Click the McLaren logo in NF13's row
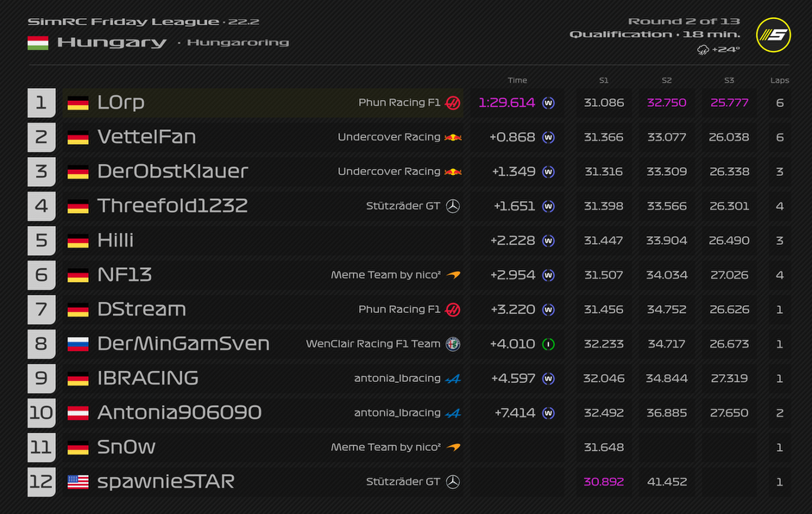Viewport: 812px width, 514px height. (x=453, y=275)
